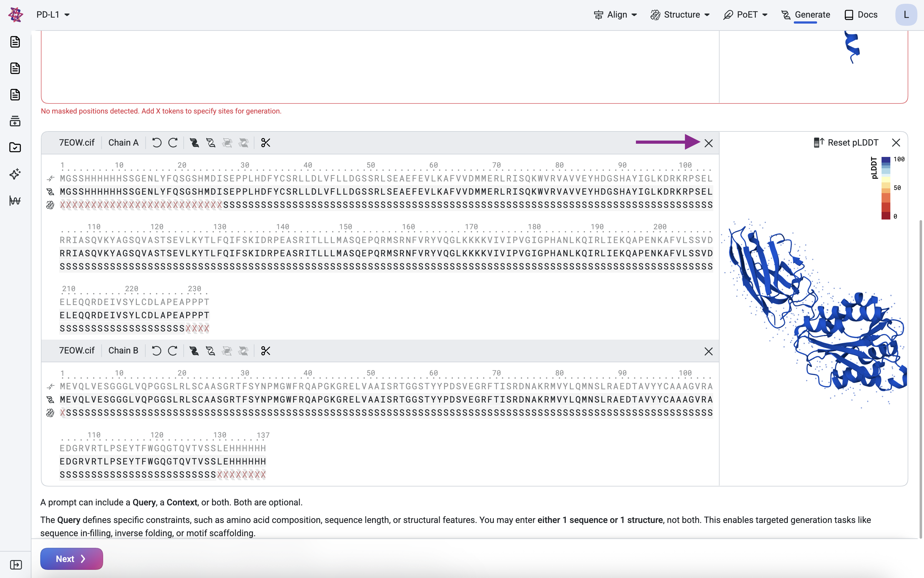Expand the sidebar with bottom-left panel icon

[16, 564]
